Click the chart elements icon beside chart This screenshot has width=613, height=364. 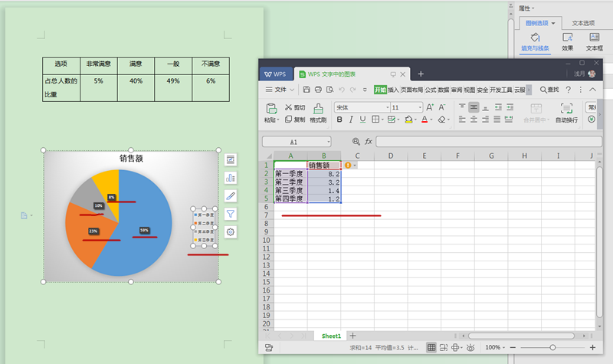click(x=231, y=159)
